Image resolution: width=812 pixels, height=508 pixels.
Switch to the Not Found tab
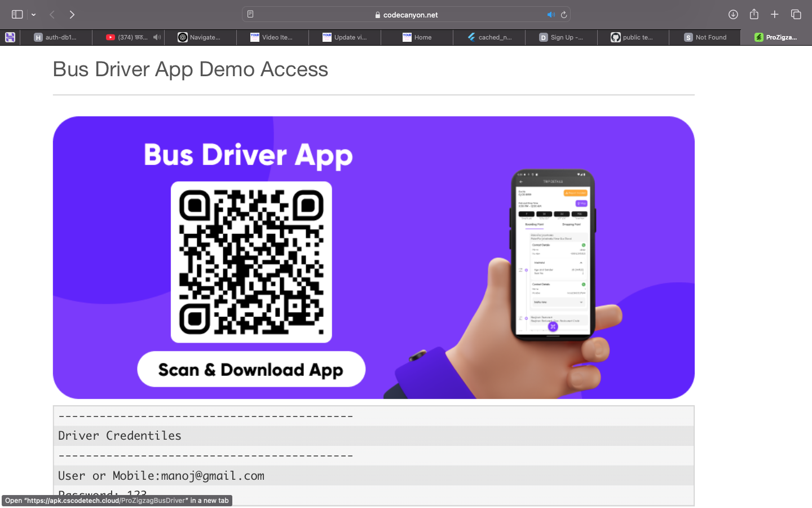(x=705, y=37)
